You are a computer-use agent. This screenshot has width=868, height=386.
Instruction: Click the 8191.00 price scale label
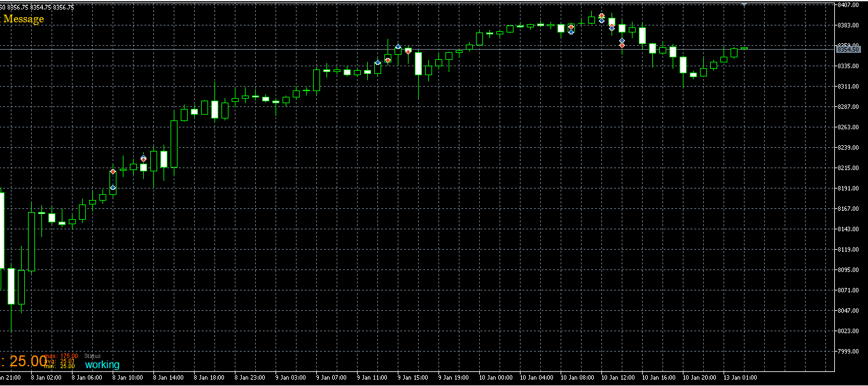[x=849, y=189]
